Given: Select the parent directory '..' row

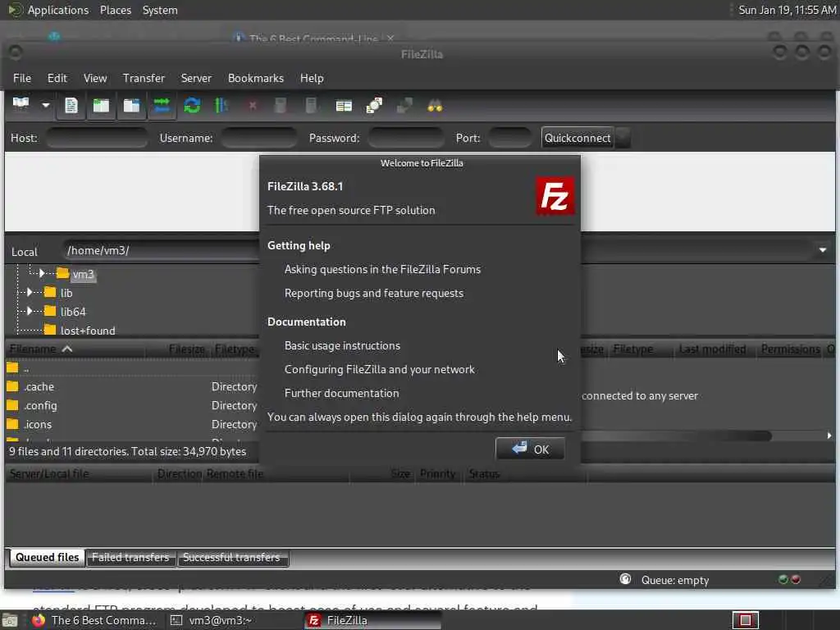Looking at the screenshot, I should point(132,367).
